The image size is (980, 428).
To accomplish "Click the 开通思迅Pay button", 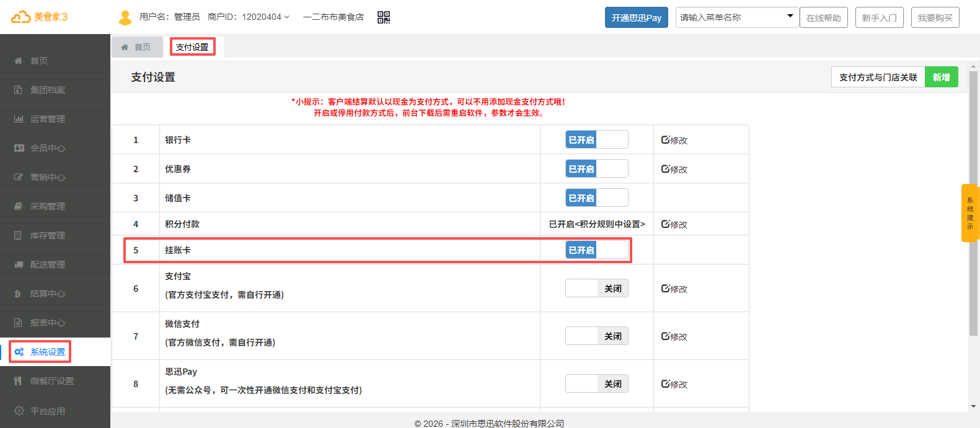I will click(x=636, y=17).
